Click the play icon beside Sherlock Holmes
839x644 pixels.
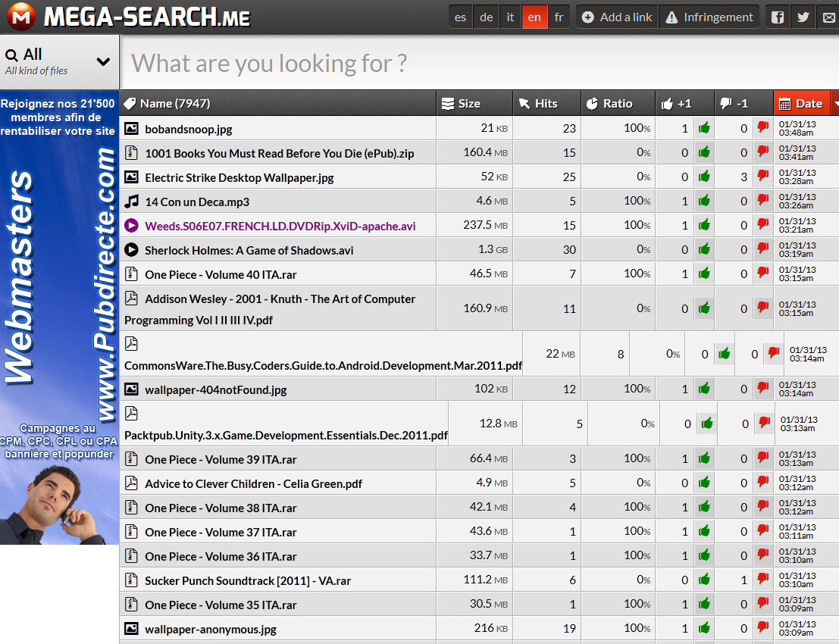pos(131,250)
